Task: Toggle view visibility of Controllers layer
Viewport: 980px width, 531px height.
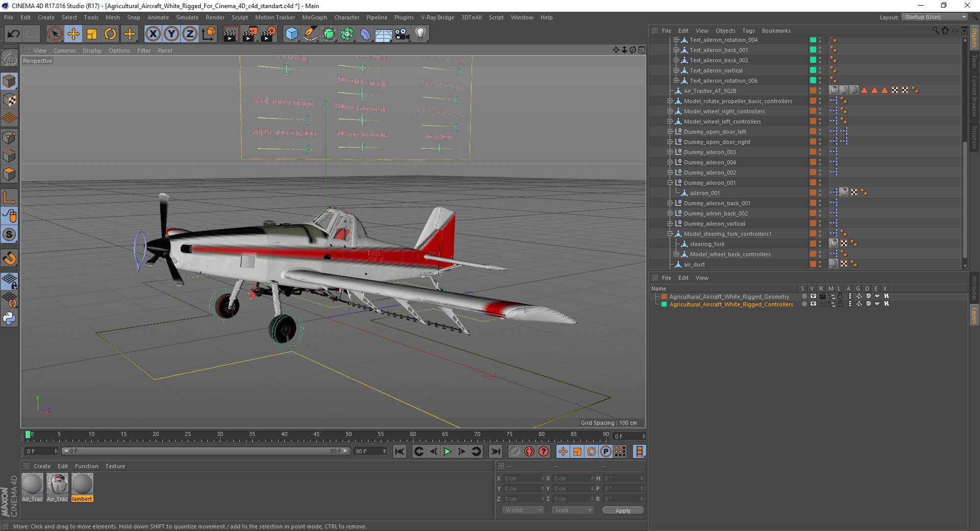Action: [813, 304]
